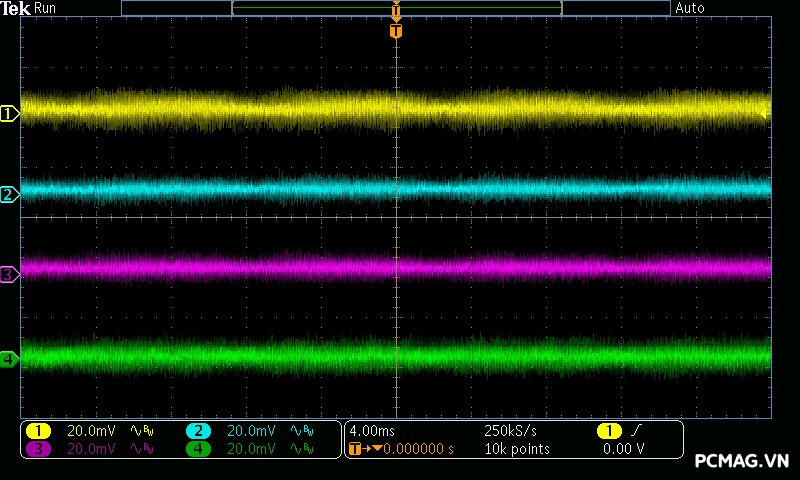This screenshot has width=800, height=480.
Task: Click the Auto trigger mode label
Action: [x=690, y=8]
